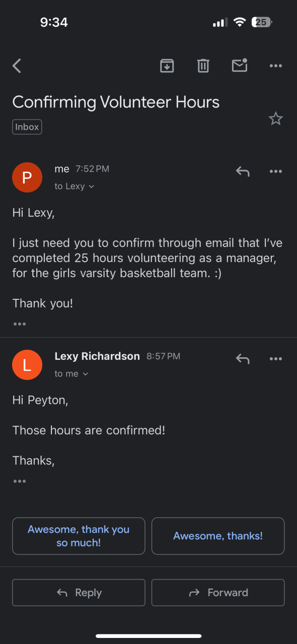This screenshot has height=644, width=297.
Task: Tap the Forward button
Action: click(x=218, y=593)
